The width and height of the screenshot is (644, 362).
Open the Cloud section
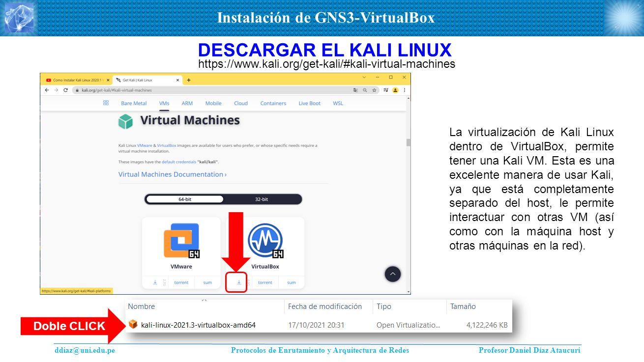click(x=241, y=103)
